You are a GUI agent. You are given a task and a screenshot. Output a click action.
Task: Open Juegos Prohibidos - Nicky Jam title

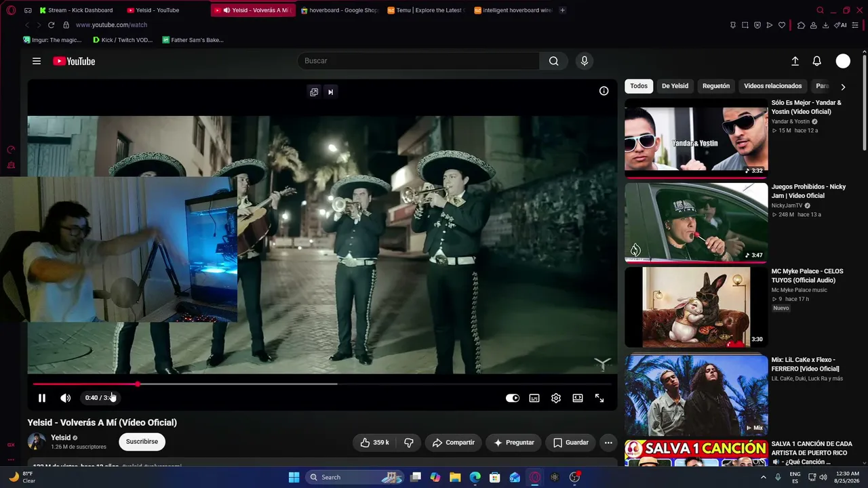[808, 191]
